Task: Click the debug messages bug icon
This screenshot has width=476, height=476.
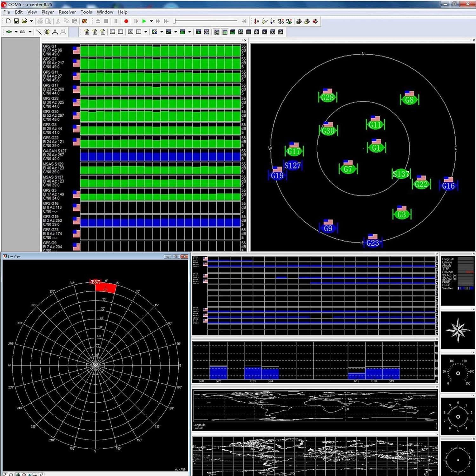Action: (x=47, y=32)
